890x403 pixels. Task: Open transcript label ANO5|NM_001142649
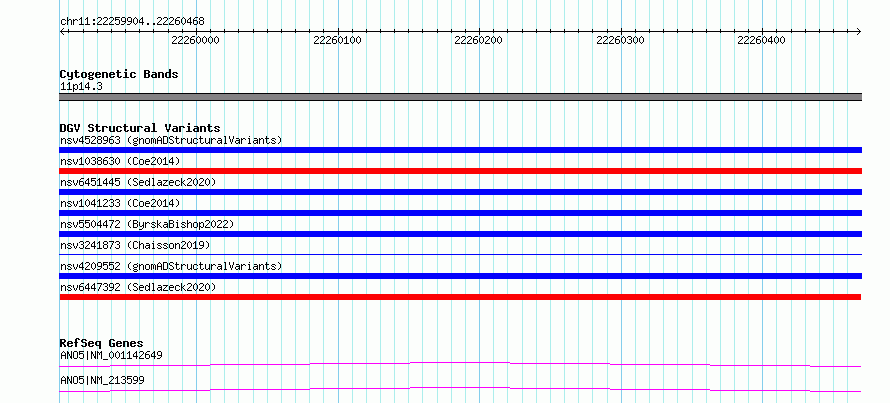(111, 356)
